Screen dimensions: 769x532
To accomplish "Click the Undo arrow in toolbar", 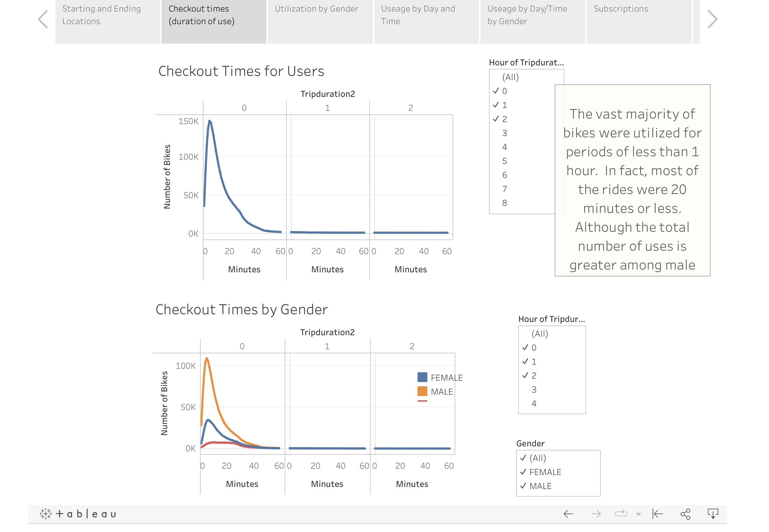I will [x=568, y=514].
